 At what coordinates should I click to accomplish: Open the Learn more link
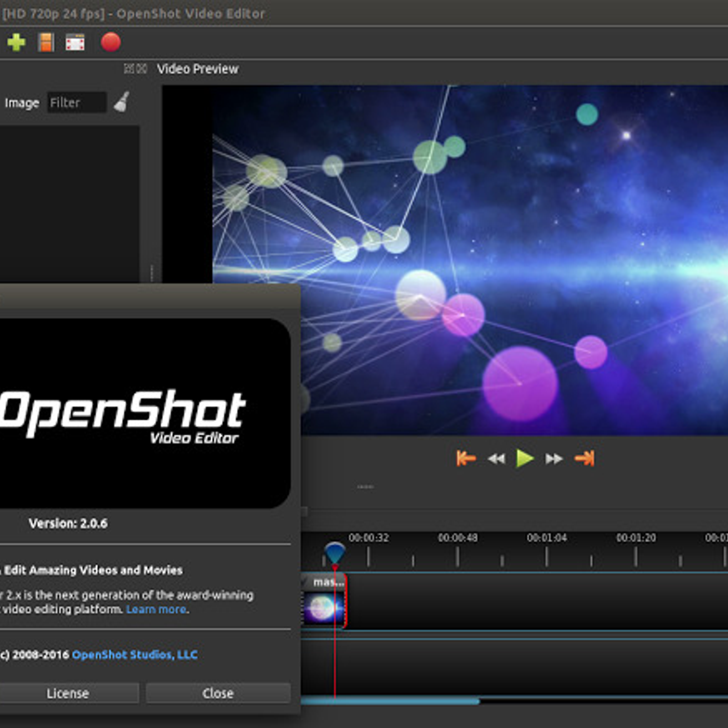pos(156,609)
